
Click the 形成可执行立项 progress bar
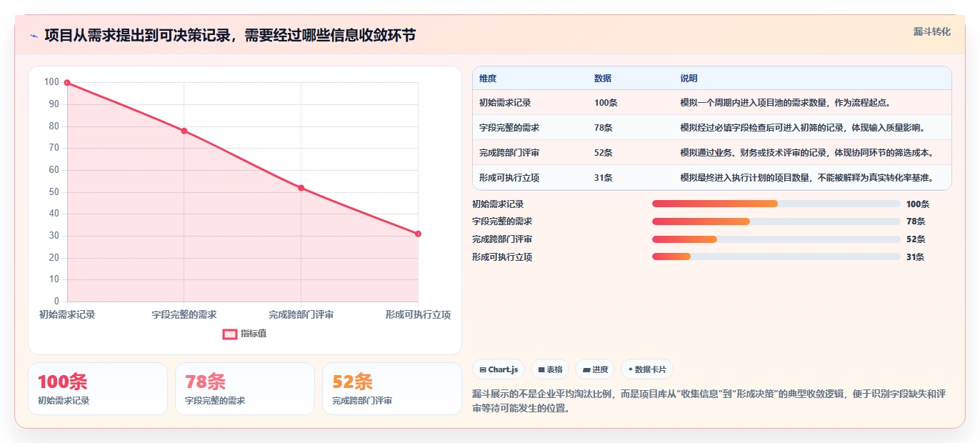tap(776, 257)
